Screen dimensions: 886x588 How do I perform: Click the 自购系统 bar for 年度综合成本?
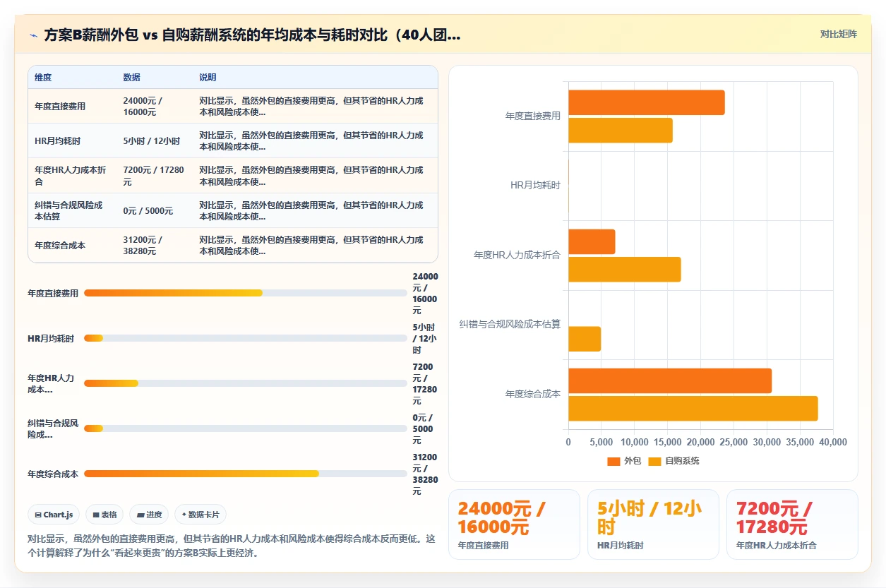click(x=693, y=408)
